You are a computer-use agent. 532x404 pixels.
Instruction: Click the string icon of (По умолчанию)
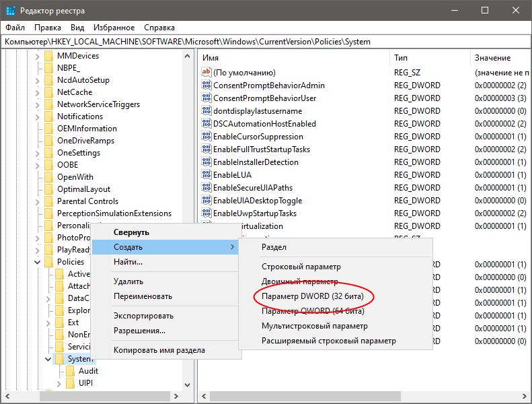click(x=206, y=73)
